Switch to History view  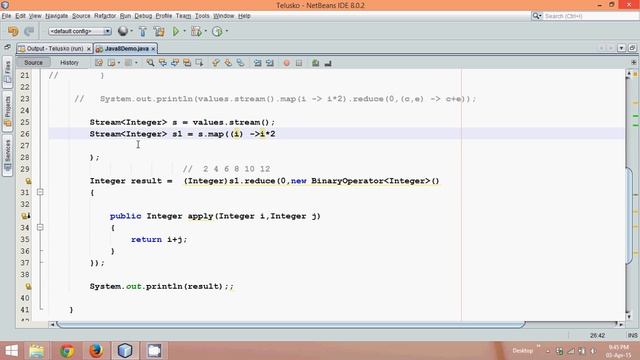69,62
